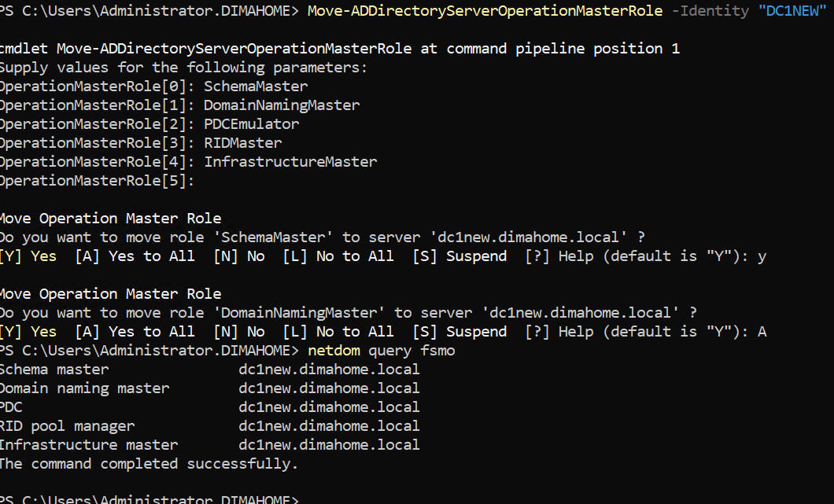The width and height of the screenshot is (834, 504).
Task: Click the server name next to PDC
Action: [329, 407]
